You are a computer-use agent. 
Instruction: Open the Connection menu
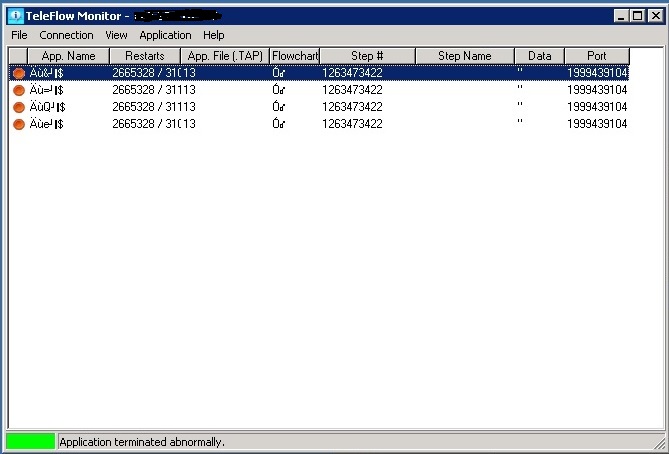point(66,35)
